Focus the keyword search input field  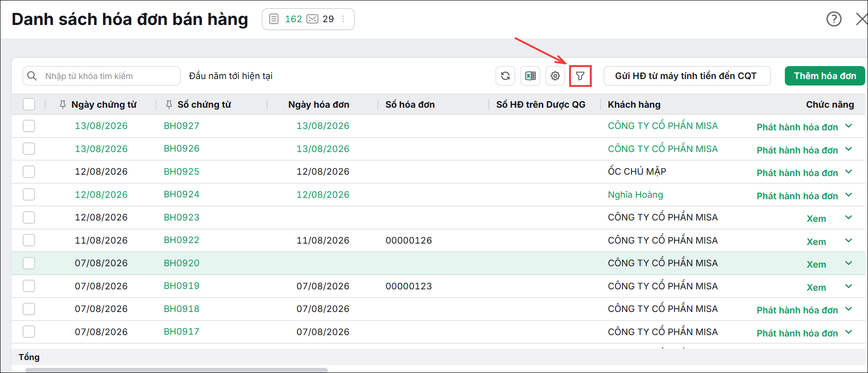pyautogui.click(x=101, y=76)
